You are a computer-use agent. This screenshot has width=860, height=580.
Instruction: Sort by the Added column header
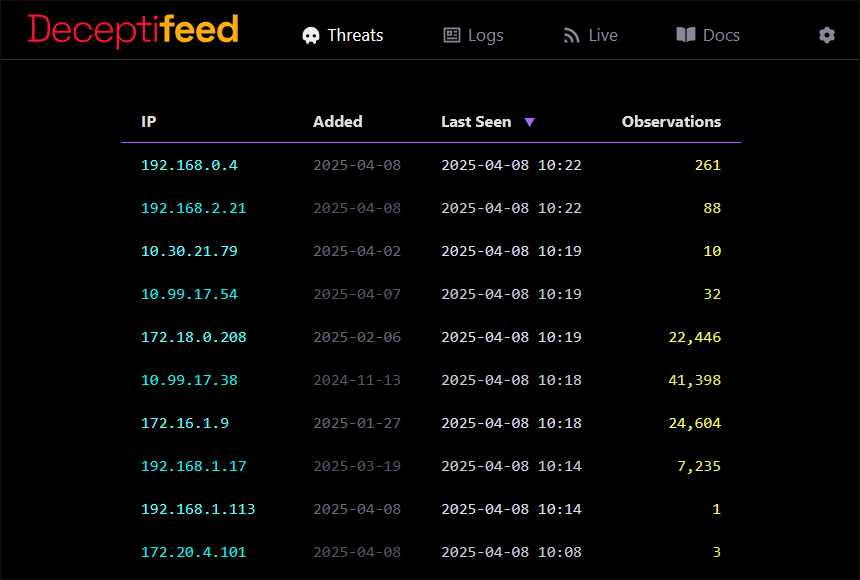click(x=337, y=122)
